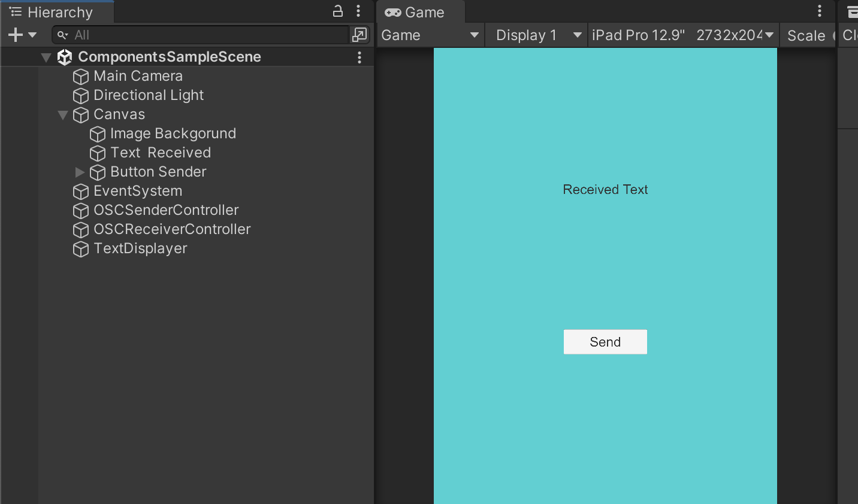Select the Directional Light object

coord(149,95)
